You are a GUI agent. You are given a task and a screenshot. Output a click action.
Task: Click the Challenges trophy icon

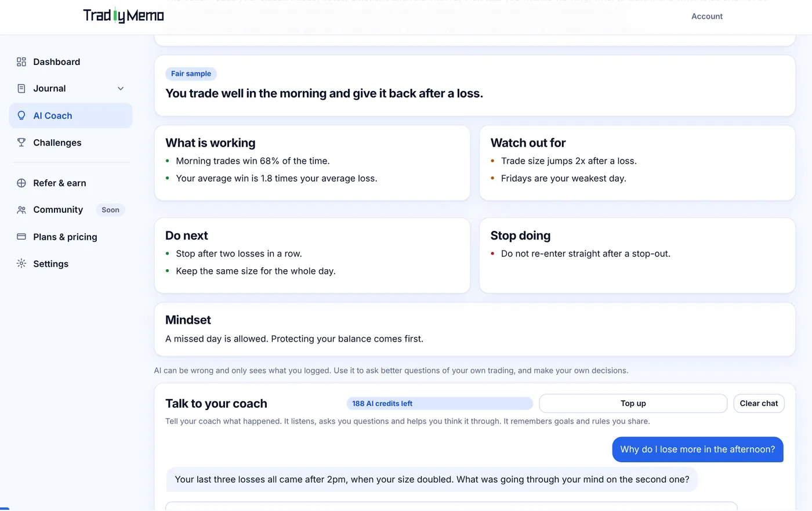tap(21, 142)
